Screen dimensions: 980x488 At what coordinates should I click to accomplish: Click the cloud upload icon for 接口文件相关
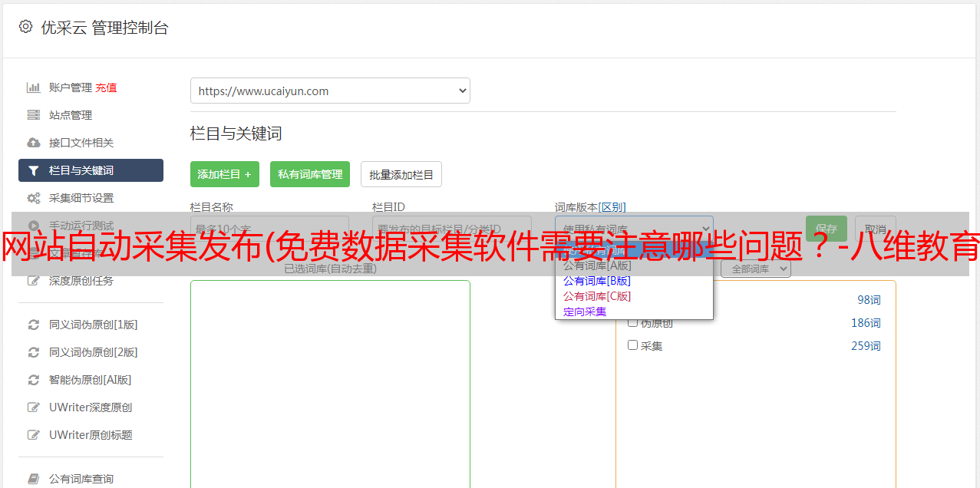coord(34,143)
